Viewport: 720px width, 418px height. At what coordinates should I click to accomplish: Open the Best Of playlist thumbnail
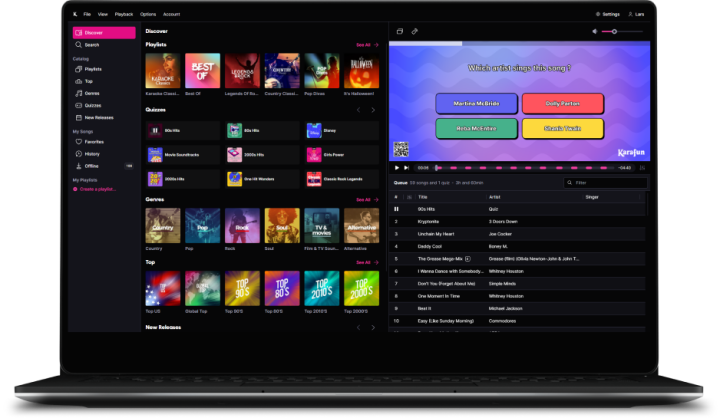[x=202, y=70]
